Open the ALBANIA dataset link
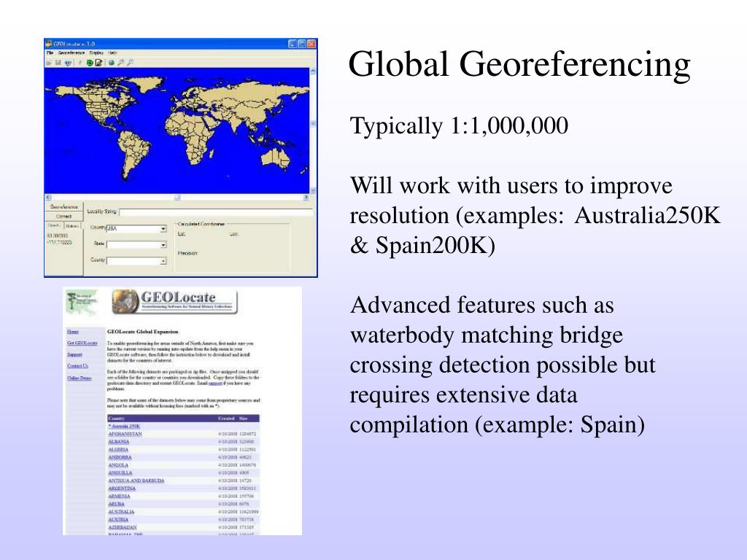The height and width of the screenshot is (560, 747). [x=119, y=442]
